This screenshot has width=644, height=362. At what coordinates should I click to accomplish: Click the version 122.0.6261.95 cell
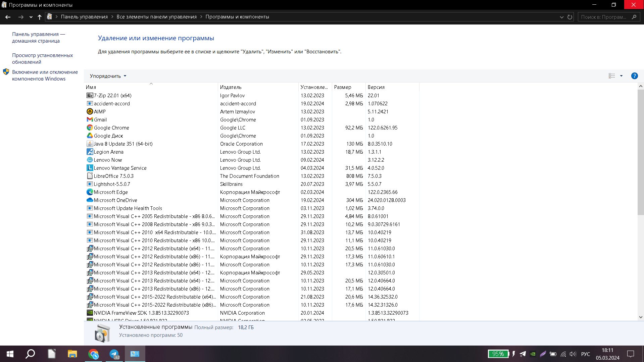(383, 127)
